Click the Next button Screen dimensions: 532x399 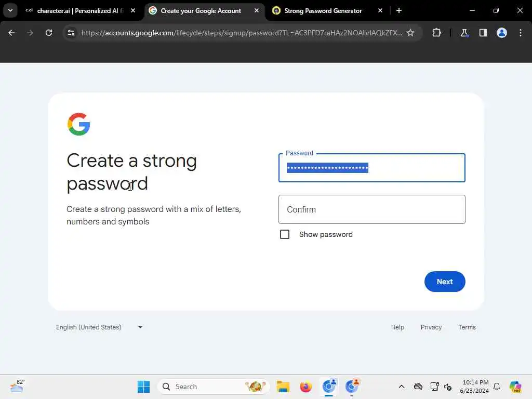pos(445,282)
